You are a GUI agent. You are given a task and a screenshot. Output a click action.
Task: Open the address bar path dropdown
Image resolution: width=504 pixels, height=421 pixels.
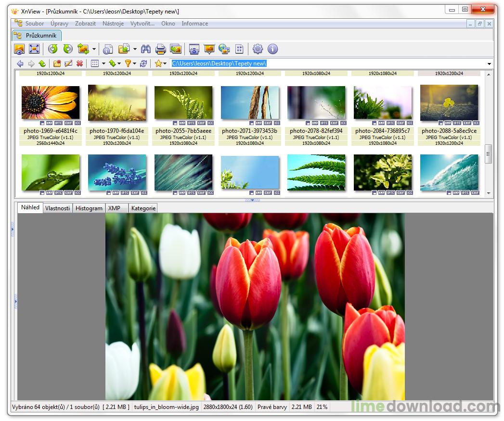point(489,63)
